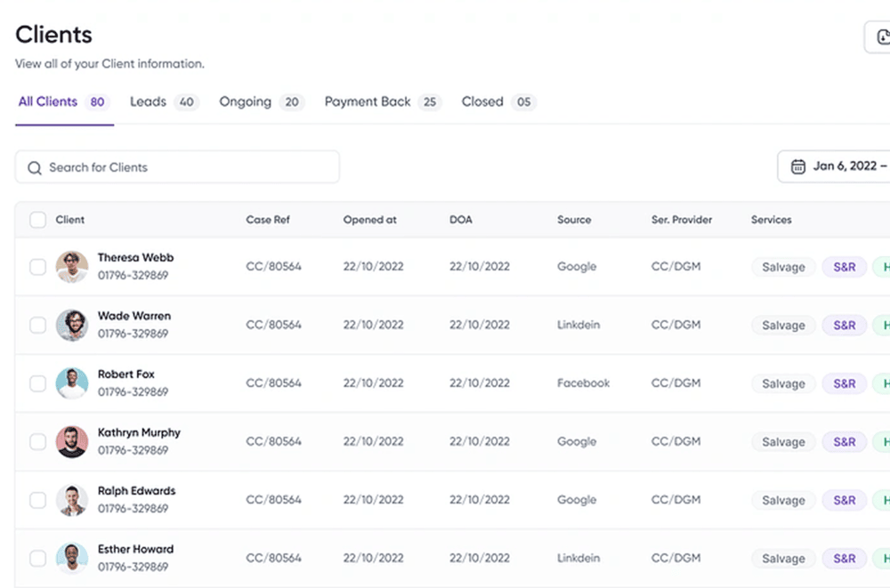Click the Salvage tag in Robert Fox's row
The width and height of the screenshot is (890, 588).
click(783, 383)
